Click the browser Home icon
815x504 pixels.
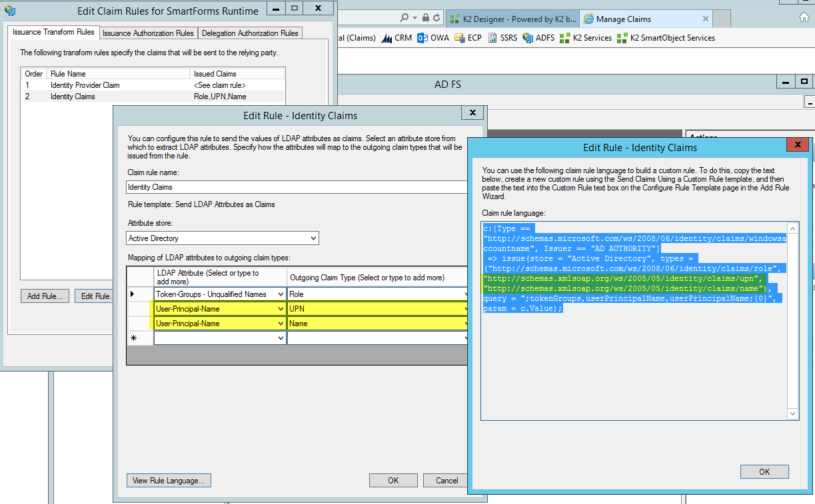tap(804, 18)
